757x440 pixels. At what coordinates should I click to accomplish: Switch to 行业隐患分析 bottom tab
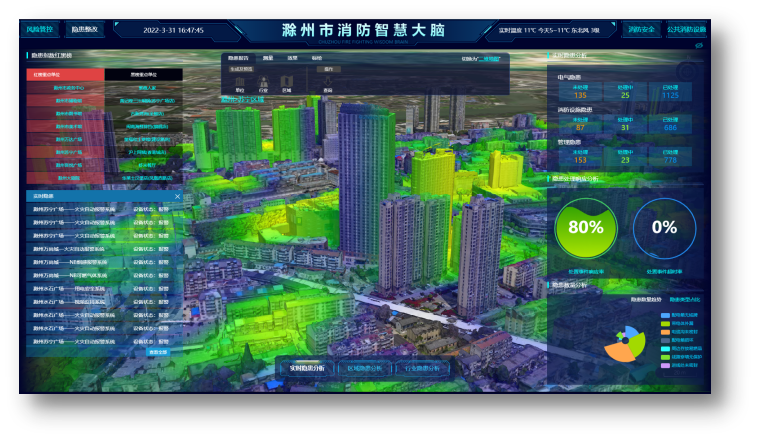(x=422, y=368)
